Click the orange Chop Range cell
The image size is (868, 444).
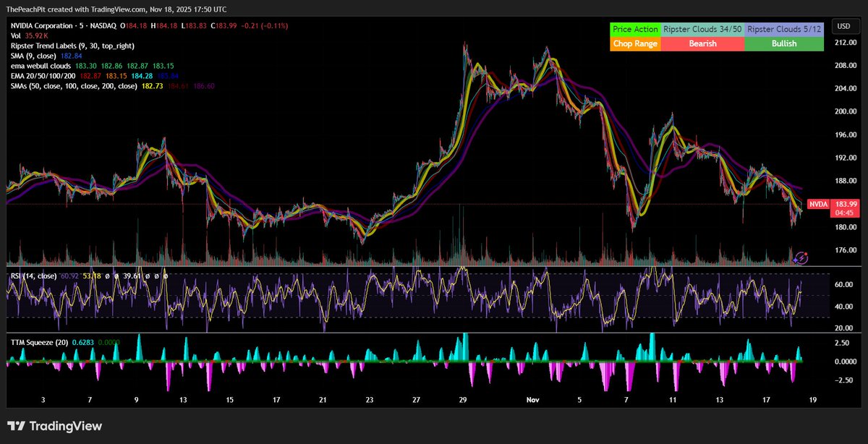tap(635, 43)
